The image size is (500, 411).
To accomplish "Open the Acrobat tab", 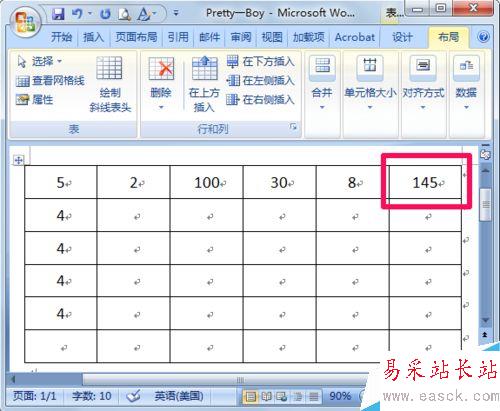I will coord(355,37).
